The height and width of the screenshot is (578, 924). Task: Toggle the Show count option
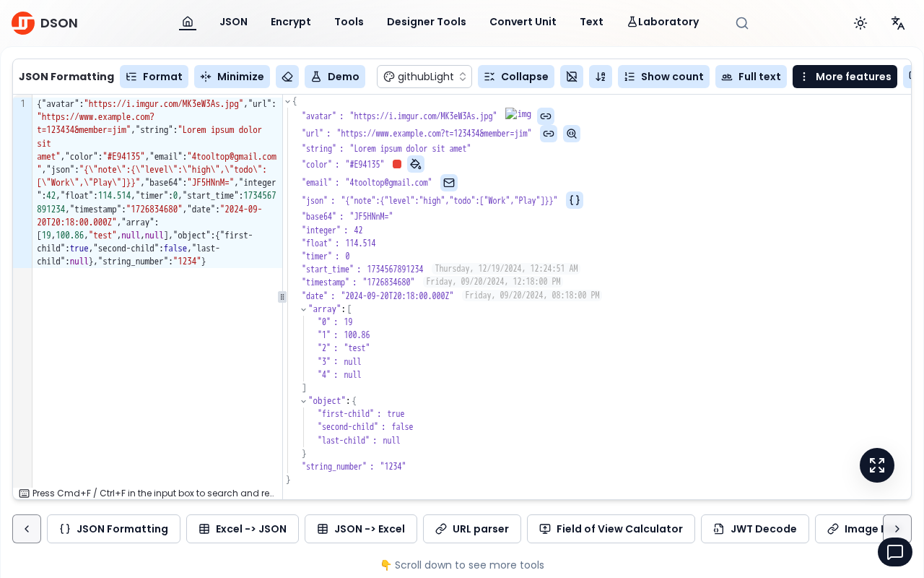[x=663, y=77]
